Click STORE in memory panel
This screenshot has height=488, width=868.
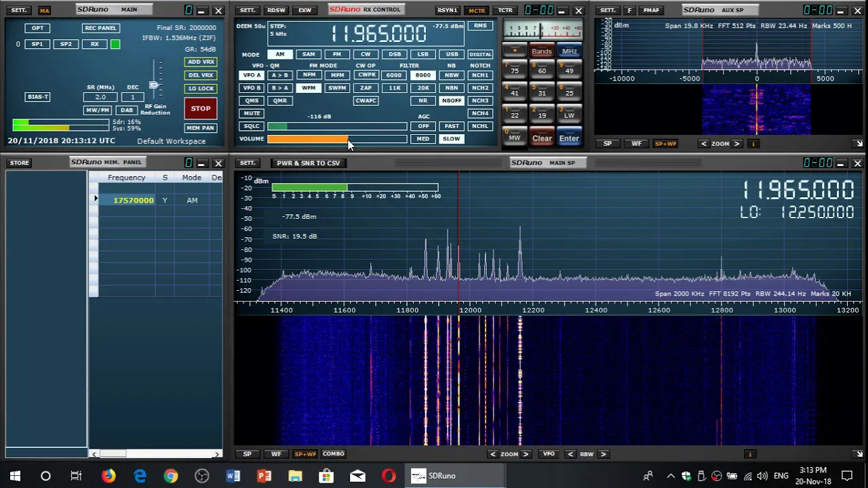tap(20, 163)
